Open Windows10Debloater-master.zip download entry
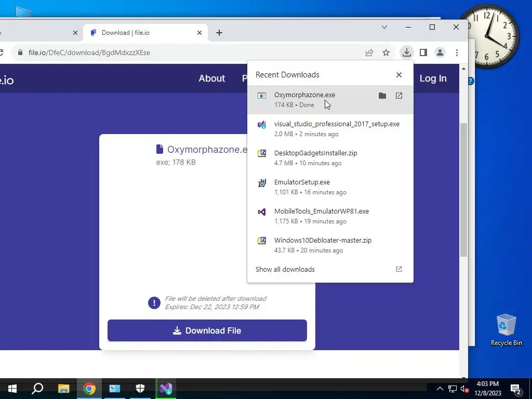Screen dimensions: 532x399 [x=330, y=245]
